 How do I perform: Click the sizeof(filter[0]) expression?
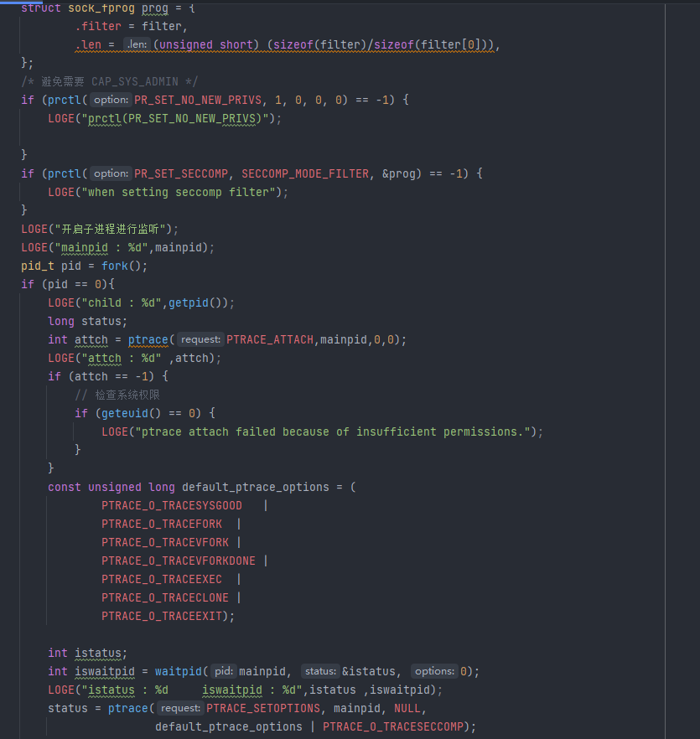[430, 44]
